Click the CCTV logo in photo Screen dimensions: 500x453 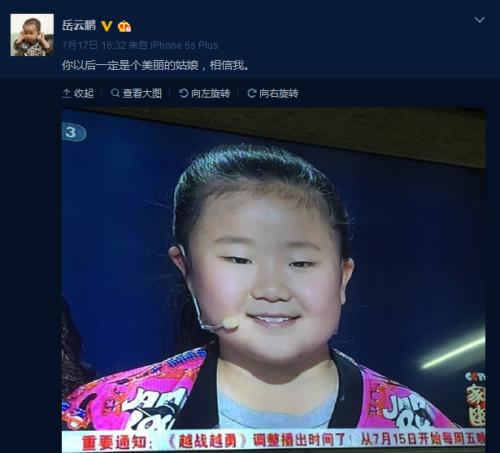[475, 377]
